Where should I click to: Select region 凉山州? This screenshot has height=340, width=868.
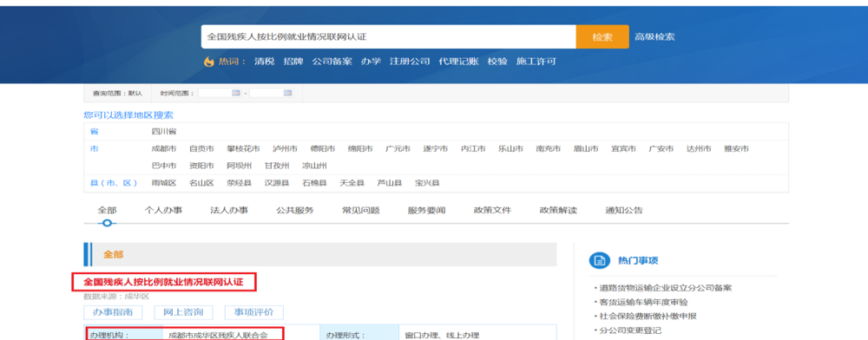tap(314, 166)
